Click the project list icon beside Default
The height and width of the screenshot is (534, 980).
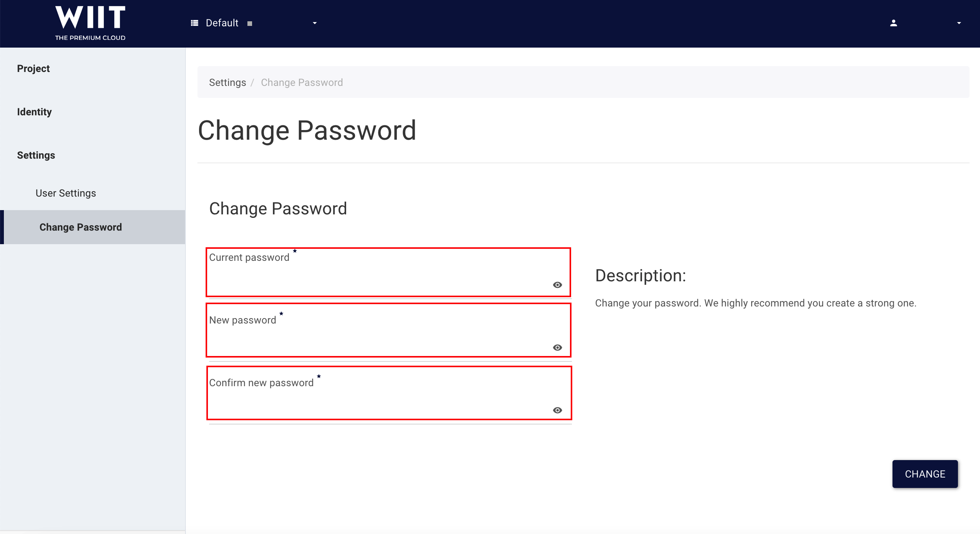pyautogui.click(x=194, y=23)
